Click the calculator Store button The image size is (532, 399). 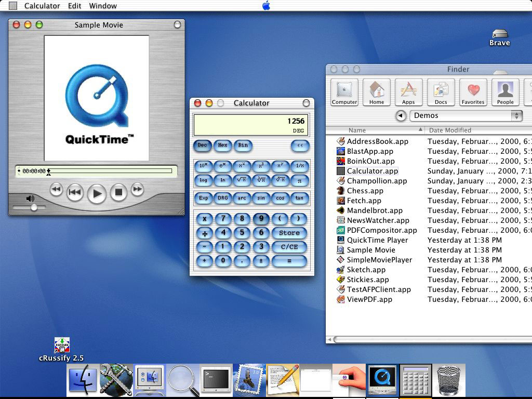pyautogui.click(x=289, y=233)
